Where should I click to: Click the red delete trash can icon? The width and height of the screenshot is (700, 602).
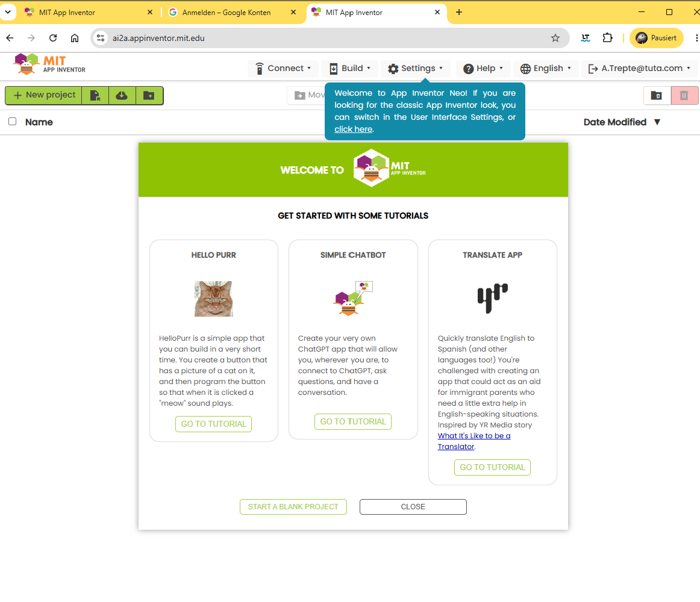(x=684, y=95)
